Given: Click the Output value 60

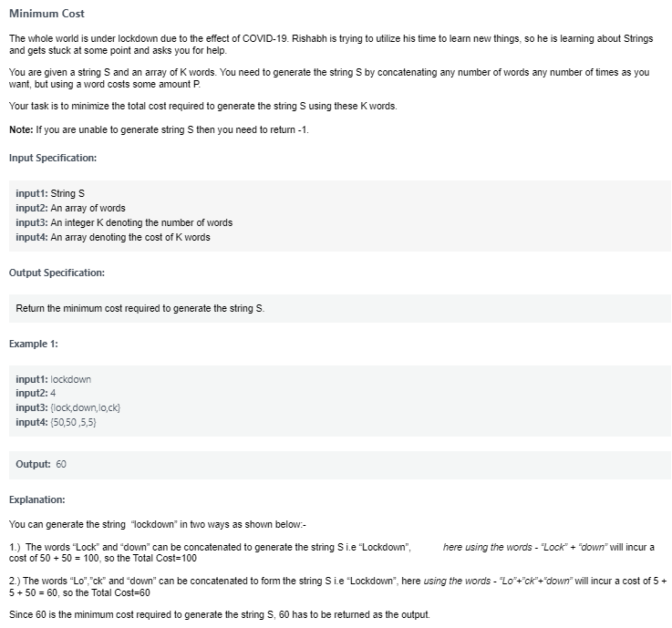Looking at the screenshot, I should click(x=61, y=464).
